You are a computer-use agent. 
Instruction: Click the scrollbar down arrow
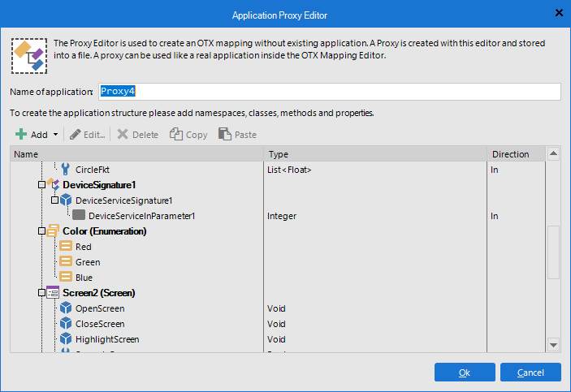click(553, 345)
